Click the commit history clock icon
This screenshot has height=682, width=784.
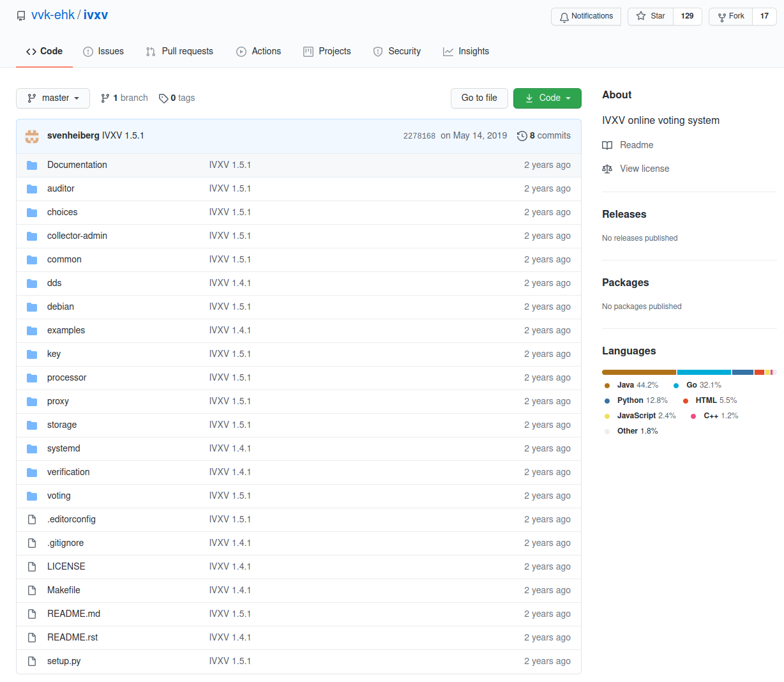point(522,136)
